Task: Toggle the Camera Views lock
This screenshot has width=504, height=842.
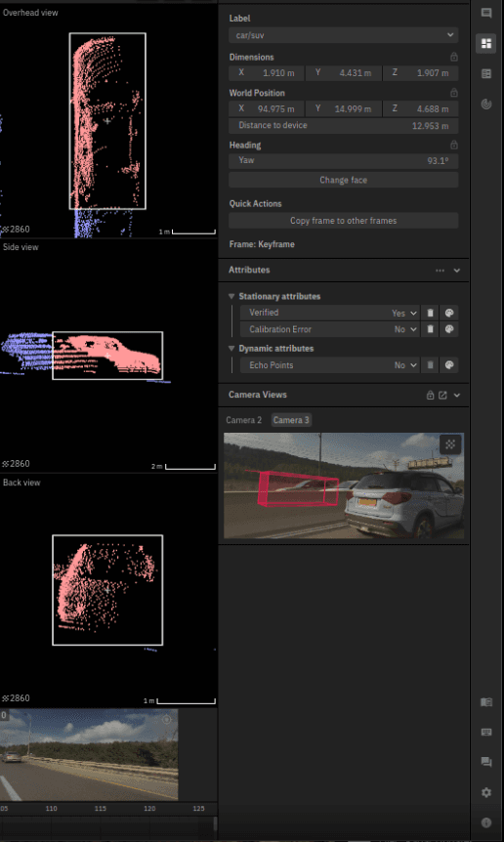Action: (x=430, y=396)
